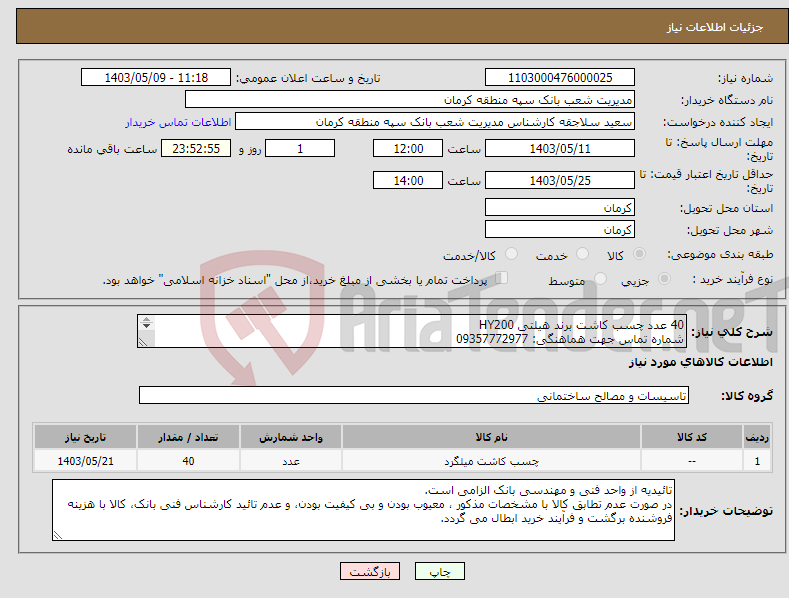
Task: Click the request creator name field
Action: click(x=435, y=122)
